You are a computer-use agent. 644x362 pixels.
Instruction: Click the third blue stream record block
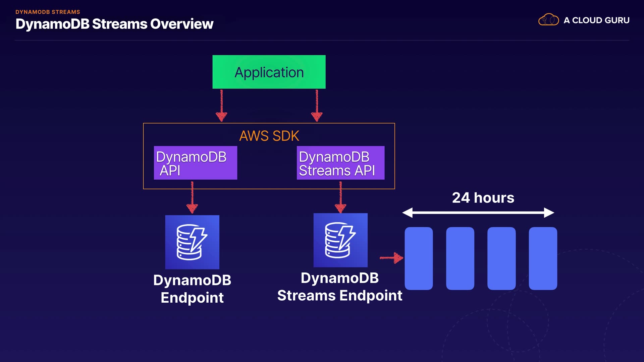(x=501, y=258)
